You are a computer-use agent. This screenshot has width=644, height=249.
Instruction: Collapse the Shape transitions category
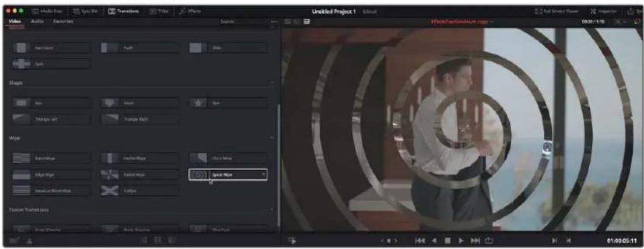point(272,82)
